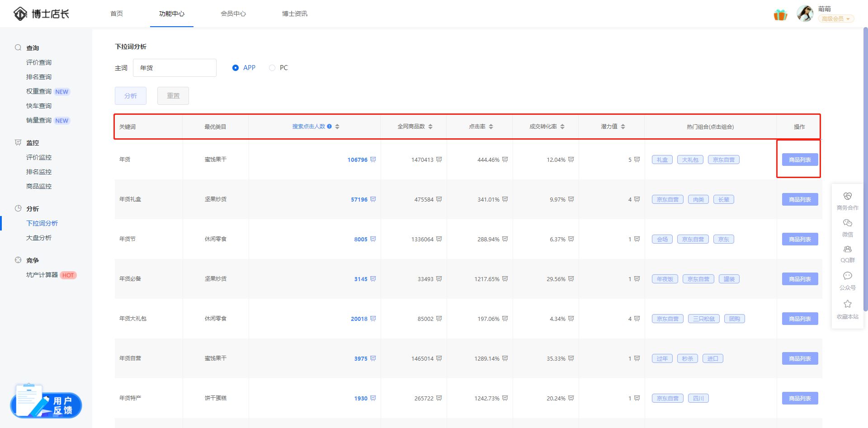Open the trend chart icon next to 444.46%
This screenshot has width=868, height=428.
tap(505, 160)
